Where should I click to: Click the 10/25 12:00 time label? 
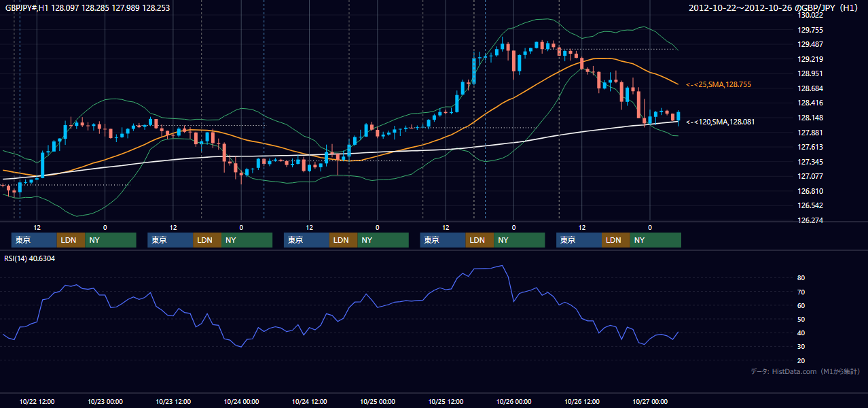(446, 401)
